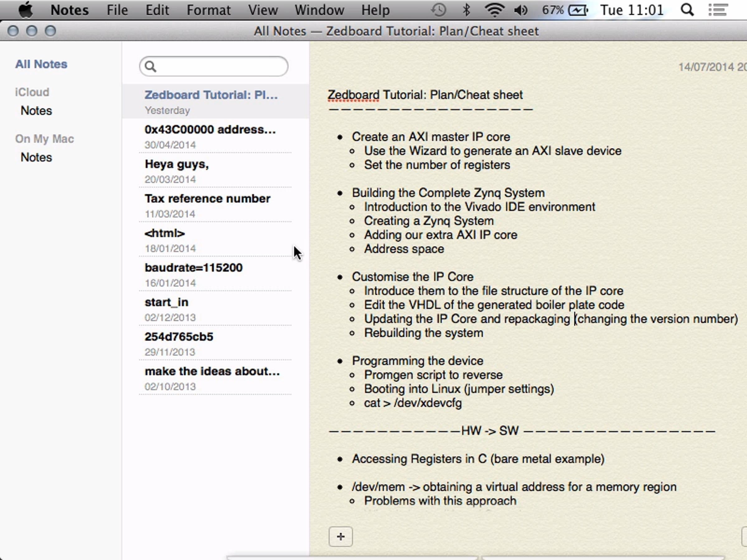Open the View menu
Image resolution: width=747 pixels, height=560 pixels.
(x=263, y=10)
